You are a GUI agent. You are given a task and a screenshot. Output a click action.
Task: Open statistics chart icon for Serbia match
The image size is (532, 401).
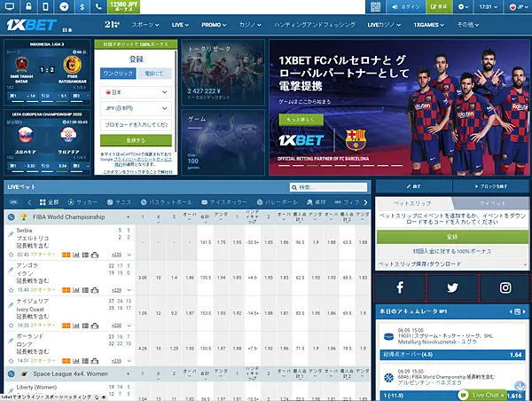click(76, 255)
